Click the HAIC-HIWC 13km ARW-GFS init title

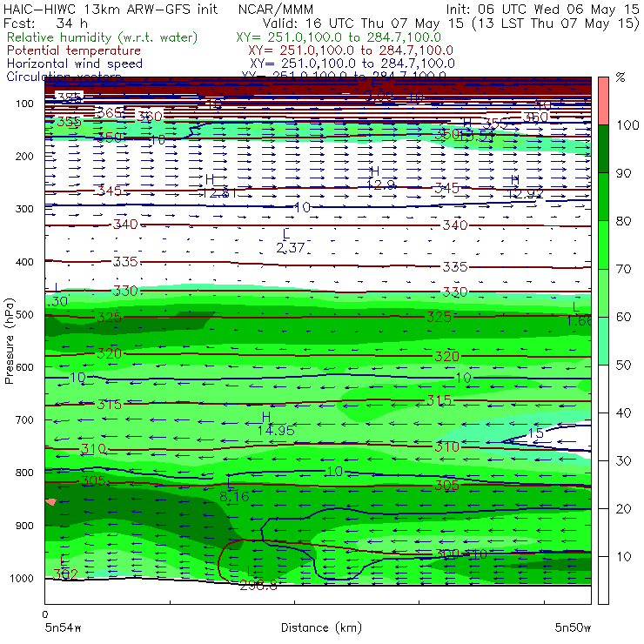pos(110,9)
